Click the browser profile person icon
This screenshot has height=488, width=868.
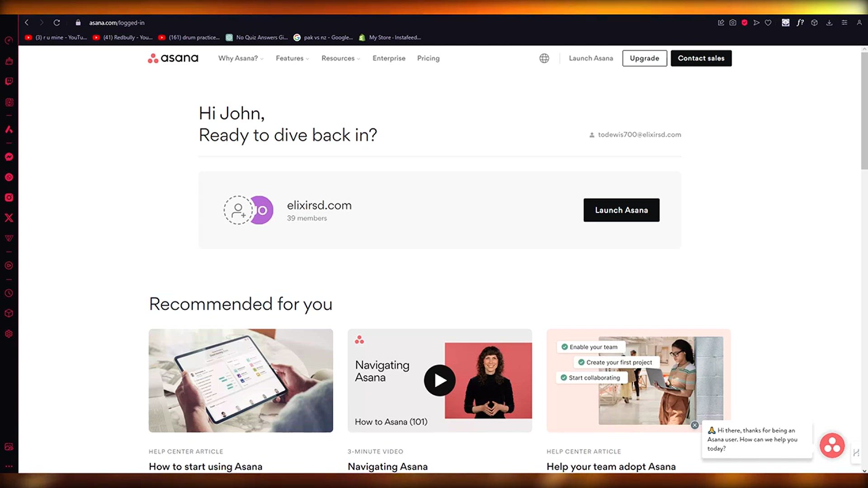859,23
